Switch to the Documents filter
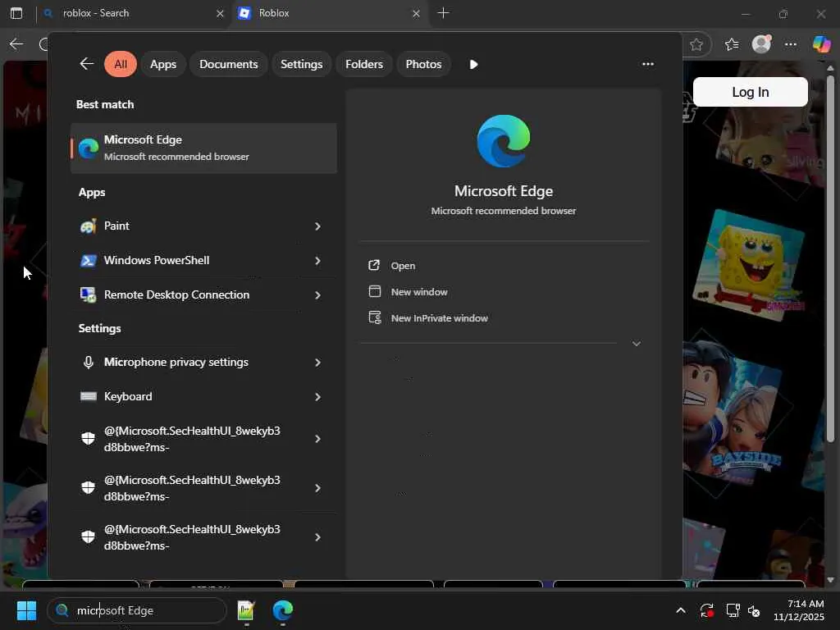Image resolution: width=840 pixels, height=630 pixels. pyautogui.click(x=229, y=64)
